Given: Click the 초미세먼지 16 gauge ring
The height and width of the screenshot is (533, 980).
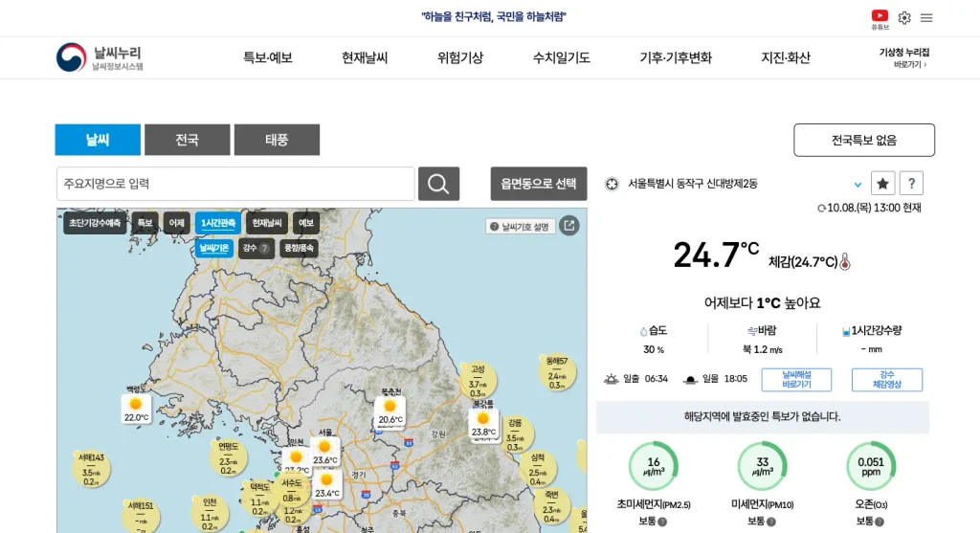Looking at the screenshot, I should tap(654, 466).
